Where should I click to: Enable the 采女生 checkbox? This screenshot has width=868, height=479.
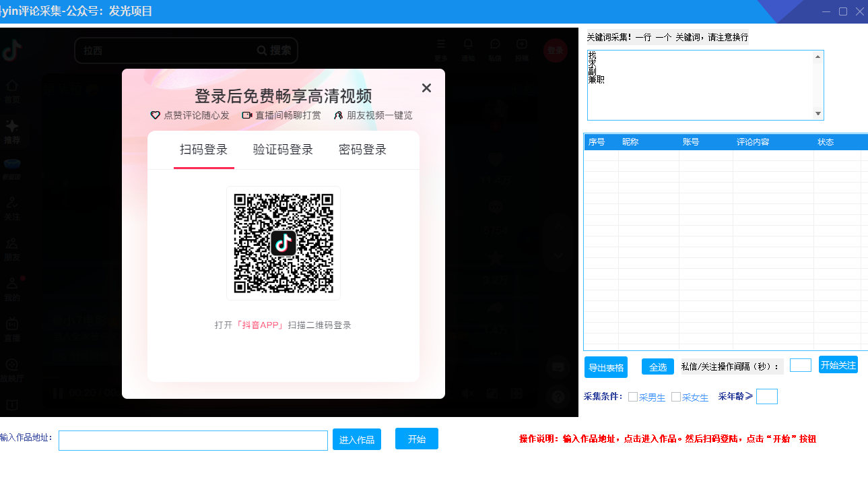tap(675, 397)
